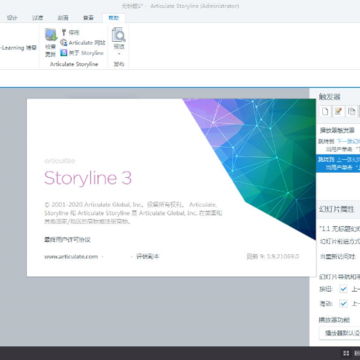Viewport: 360px width, 360px height.
Task: Create a new trigger in the Triggers panel
Action: pyautogui.click(x=325, y=111)
